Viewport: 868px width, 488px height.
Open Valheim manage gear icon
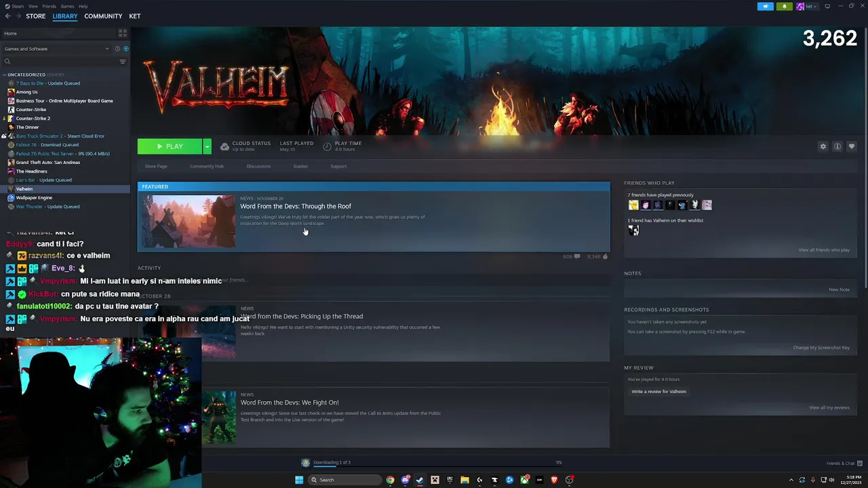tap(823, 146)
